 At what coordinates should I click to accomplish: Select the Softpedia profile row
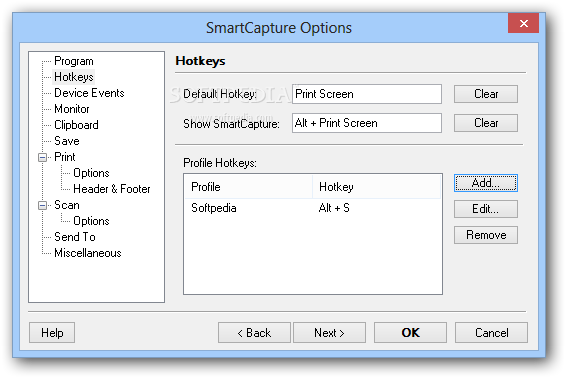pyautogui.click(x=313, y=208)
